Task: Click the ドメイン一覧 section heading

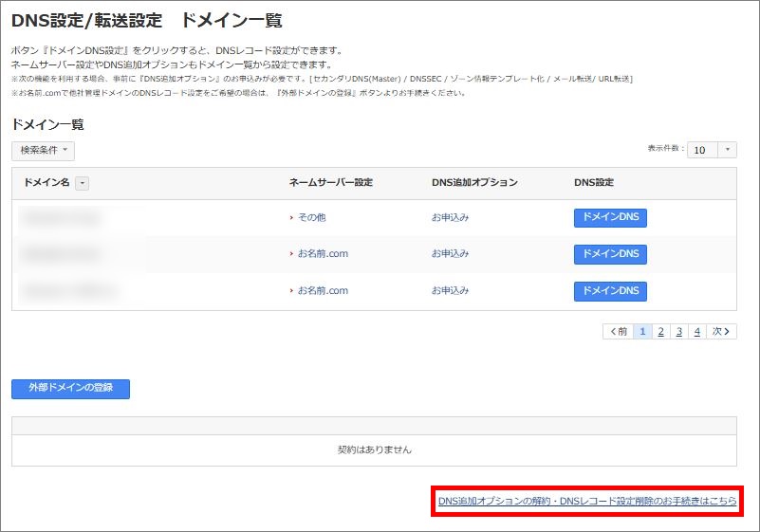Action: (x=47, y=124)
